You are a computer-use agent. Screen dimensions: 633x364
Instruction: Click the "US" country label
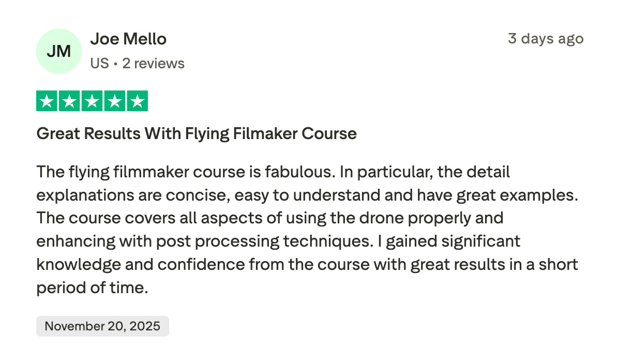click(x=99, y=64)
